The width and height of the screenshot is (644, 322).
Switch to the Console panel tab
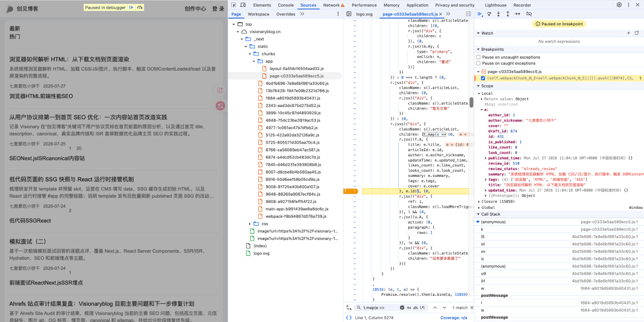tap(286, 5)
